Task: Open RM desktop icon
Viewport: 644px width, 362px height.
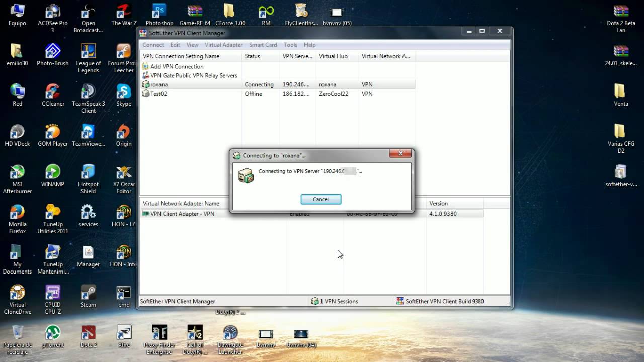Action: click(x=266, y=15)
